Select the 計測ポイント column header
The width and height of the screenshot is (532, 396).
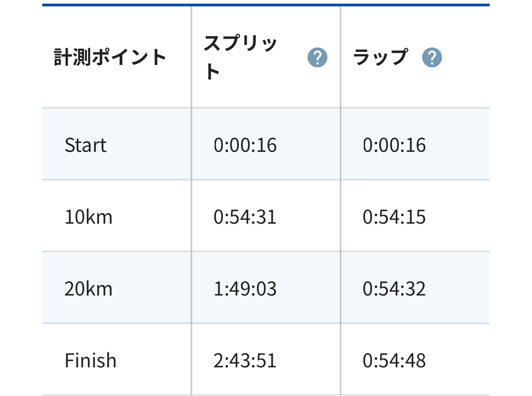point(110,57)
